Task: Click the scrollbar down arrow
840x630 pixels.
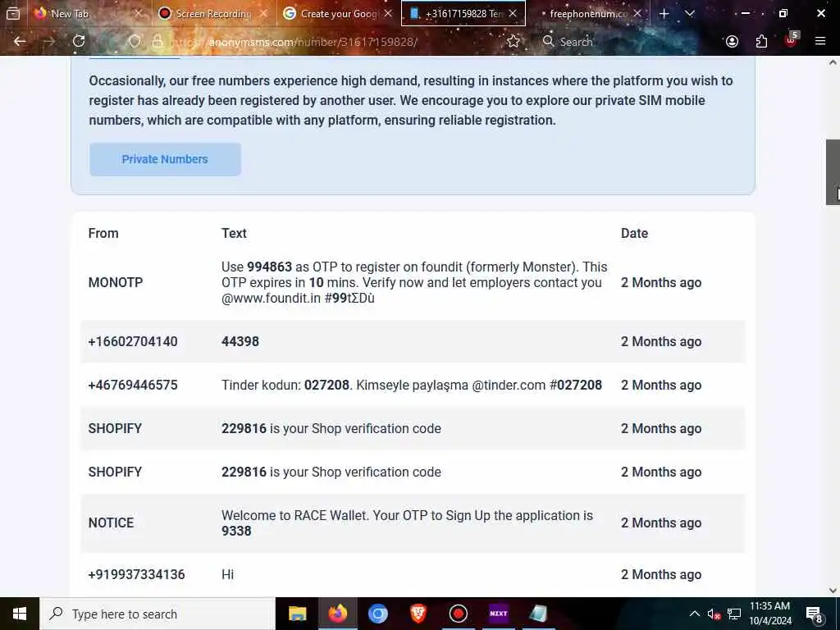Action: click(833, 591)
